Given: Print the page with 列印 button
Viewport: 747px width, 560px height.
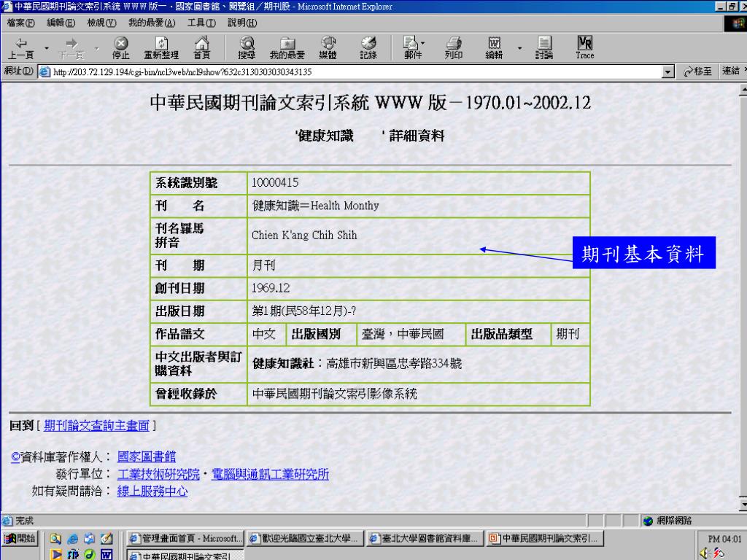Looking at the screenshot, I should point(454,48).
